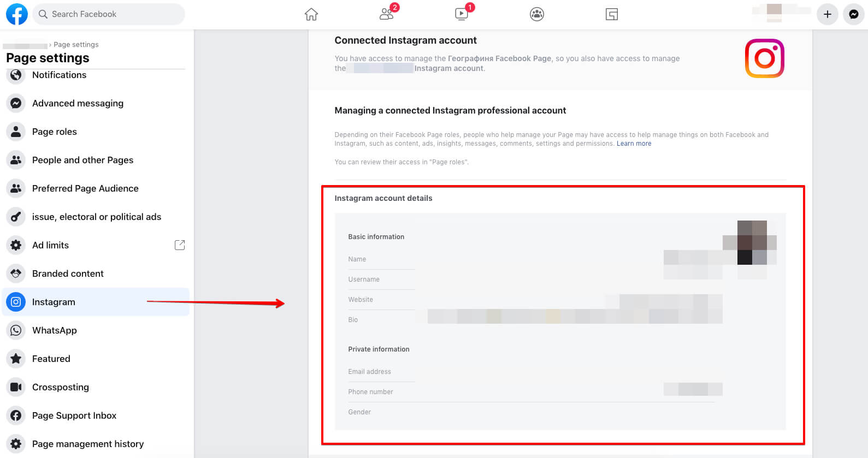Screen dimensions: 868x458
Task: Click the Page Support Inbox Facebook icon
Action: (x=16, y=415)
